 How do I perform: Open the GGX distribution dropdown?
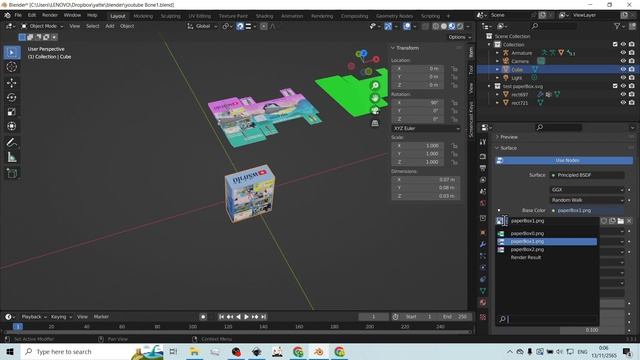(x=587, y=190)
